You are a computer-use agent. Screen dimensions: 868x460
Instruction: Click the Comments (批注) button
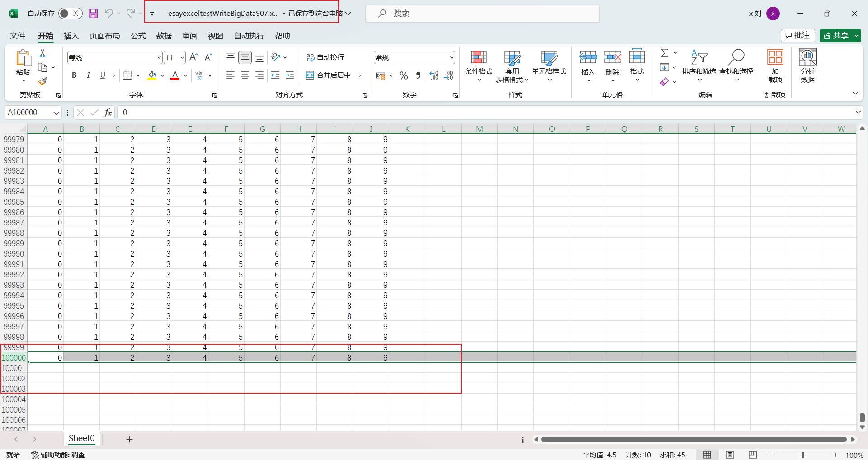797,35
